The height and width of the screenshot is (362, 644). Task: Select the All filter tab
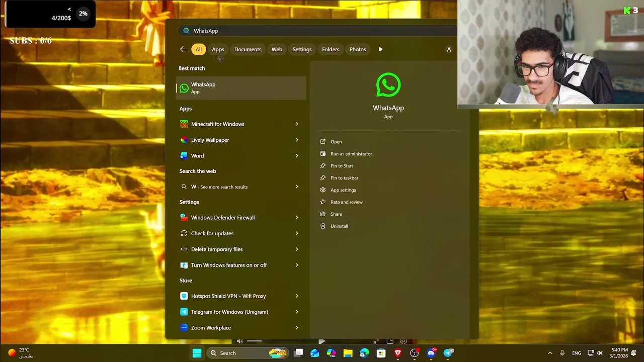[199, 49]
